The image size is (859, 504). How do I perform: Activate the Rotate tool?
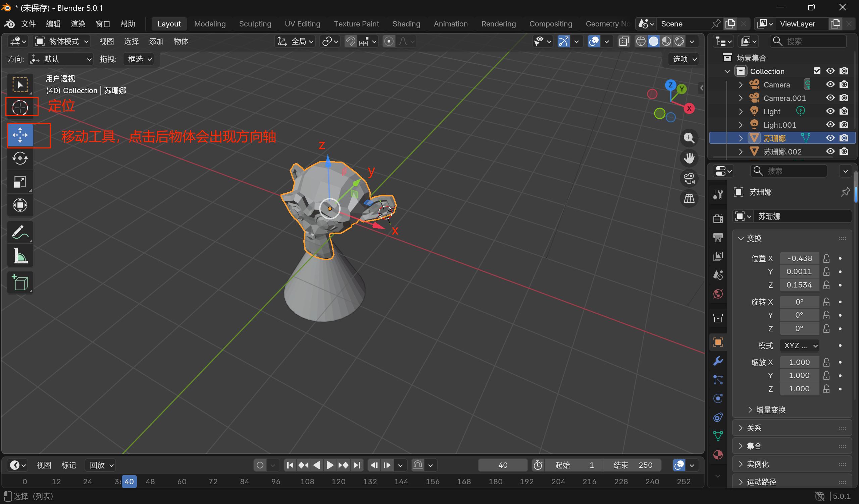[x=20, y=159]
